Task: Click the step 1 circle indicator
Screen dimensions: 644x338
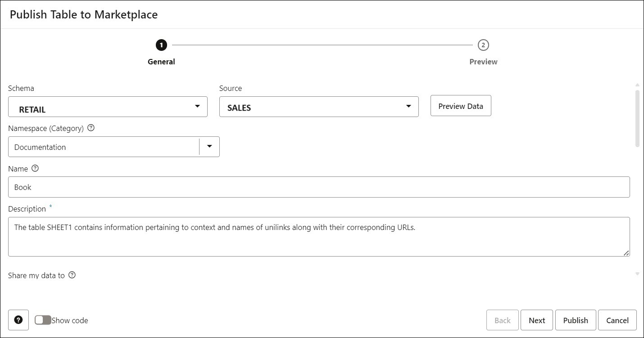Action: 161,45
